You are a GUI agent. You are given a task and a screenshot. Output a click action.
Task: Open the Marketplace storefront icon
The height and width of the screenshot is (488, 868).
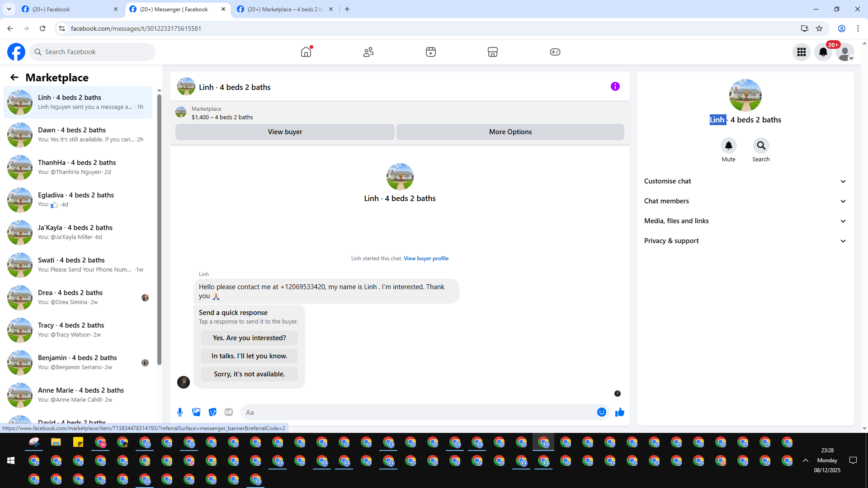pyautogui.click(x=493, y=52)
